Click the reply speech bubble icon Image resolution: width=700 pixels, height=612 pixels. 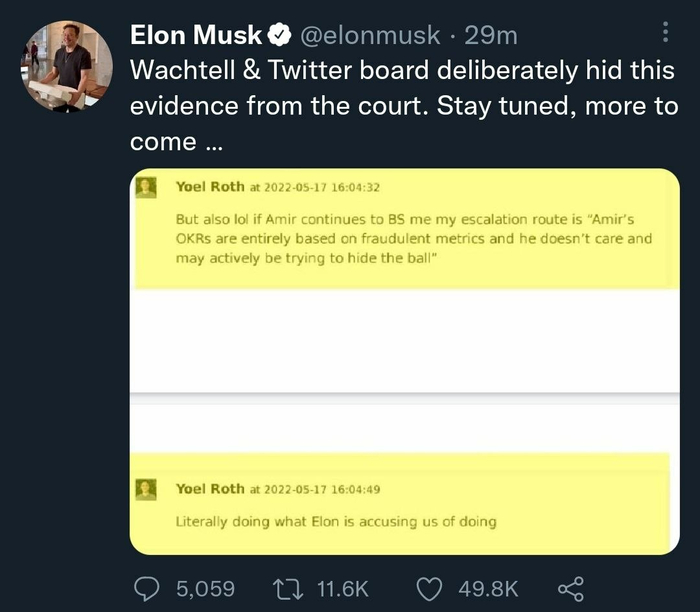148,588
